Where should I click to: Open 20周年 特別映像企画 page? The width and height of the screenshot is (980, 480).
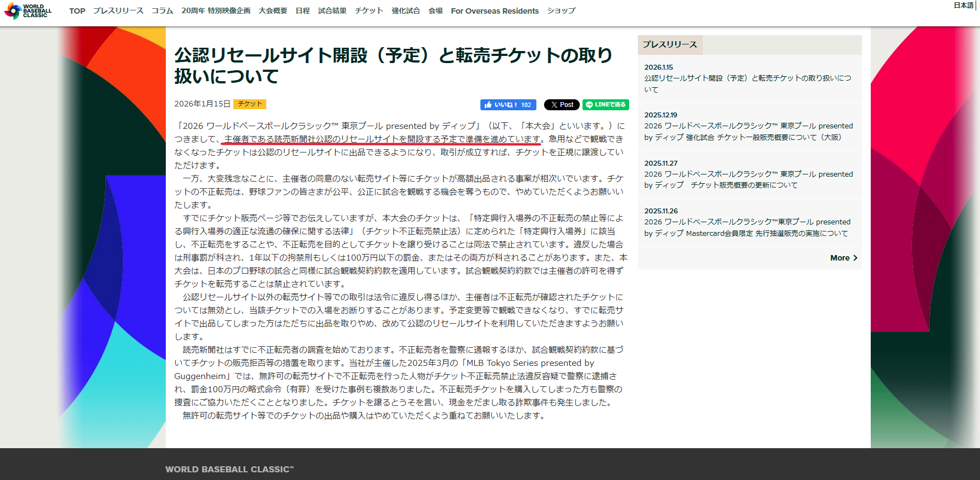[x=216, y=11]
